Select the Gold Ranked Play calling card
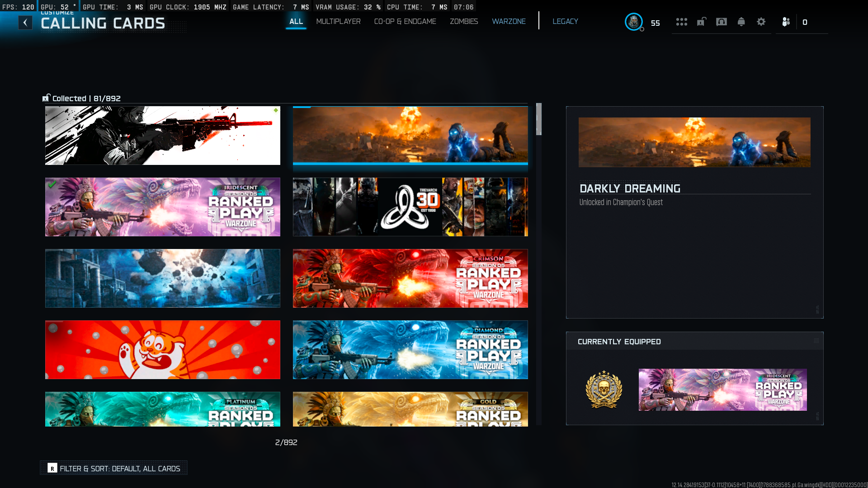 click(x=410, y=409)
